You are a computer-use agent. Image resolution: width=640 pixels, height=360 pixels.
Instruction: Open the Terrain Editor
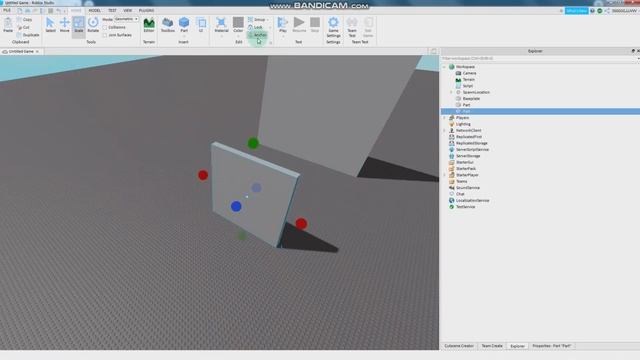click(x=149, y=25)
